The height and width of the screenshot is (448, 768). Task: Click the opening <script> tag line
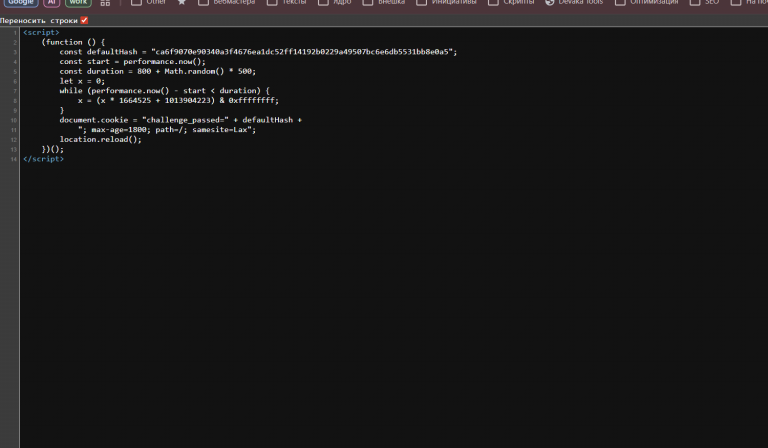click(x=41, y=32)
